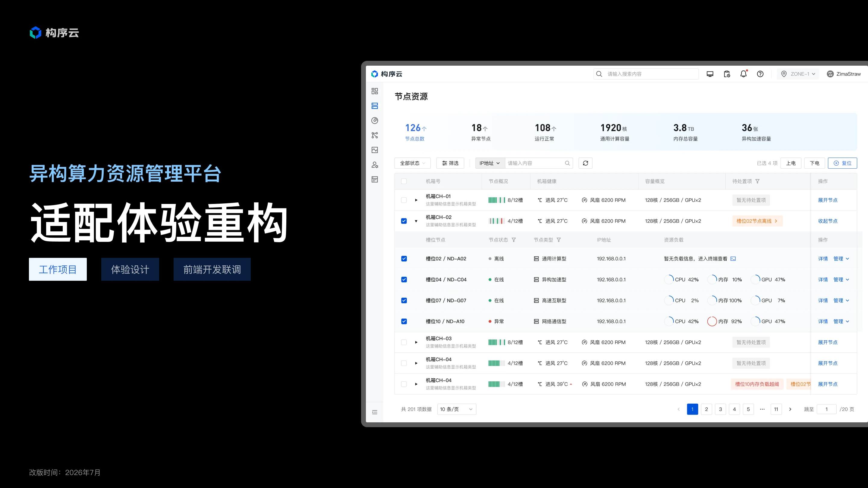
Task: Select the 体验设计 tab
Action: coord(130,269)
